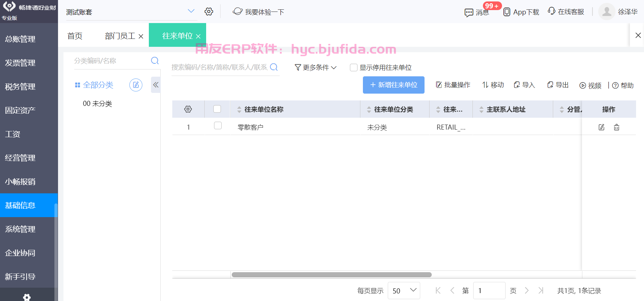The image size is (644, 301).
Task: Go to first page arrow
Action: point(438,291)
